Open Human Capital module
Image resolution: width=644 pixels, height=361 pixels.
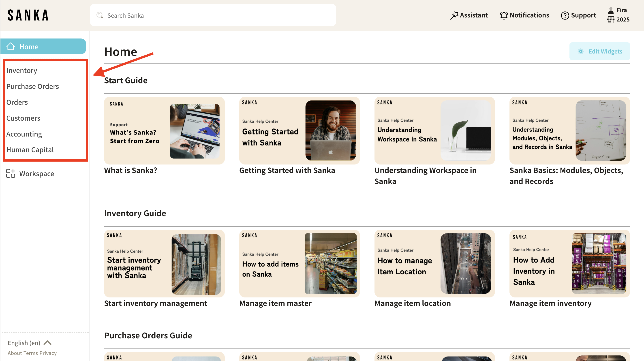click(30, 150)
